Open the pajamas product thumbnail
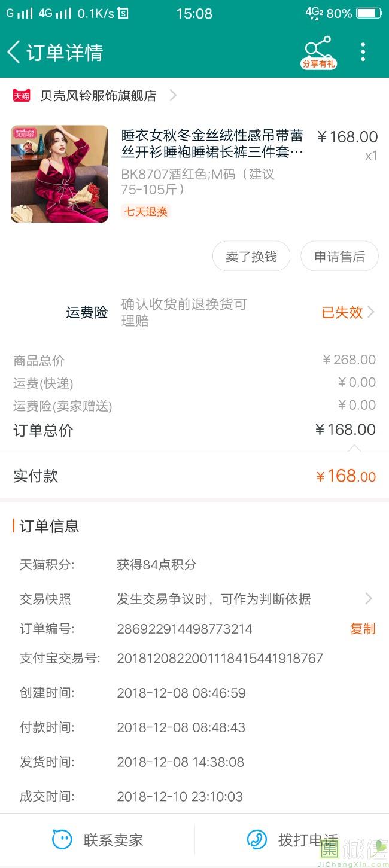The height and width of the screenshot is (868, 389). click(59, 173)
